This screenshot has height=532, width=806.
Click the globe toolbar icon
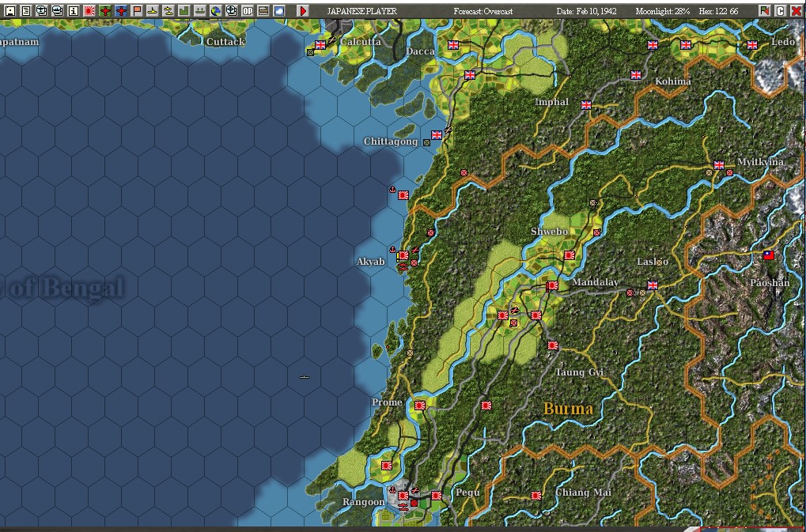point(216,10)
